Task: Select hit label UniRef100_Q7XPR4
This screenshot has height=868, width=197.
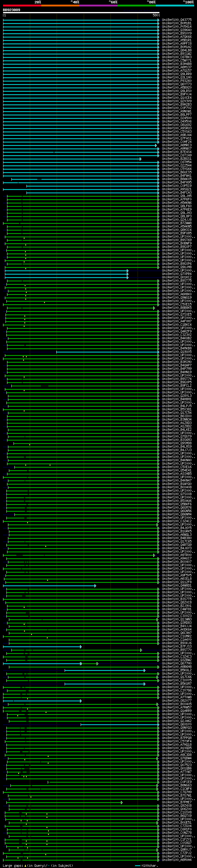Action: point(177,274)
